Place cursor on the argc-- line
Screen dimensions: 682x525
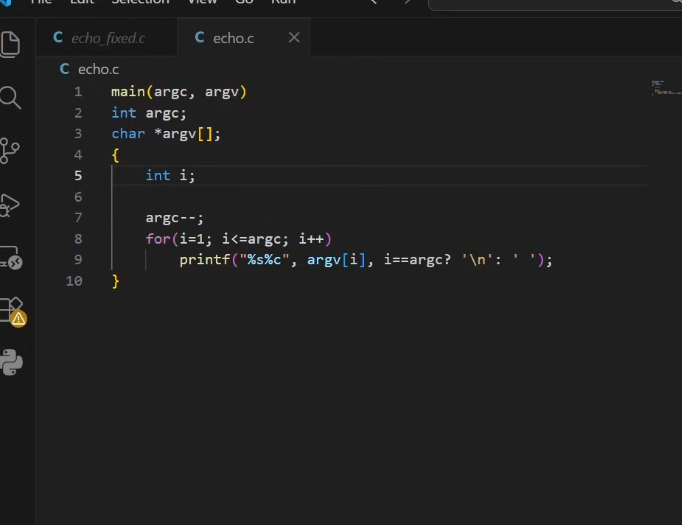point(175,218)
